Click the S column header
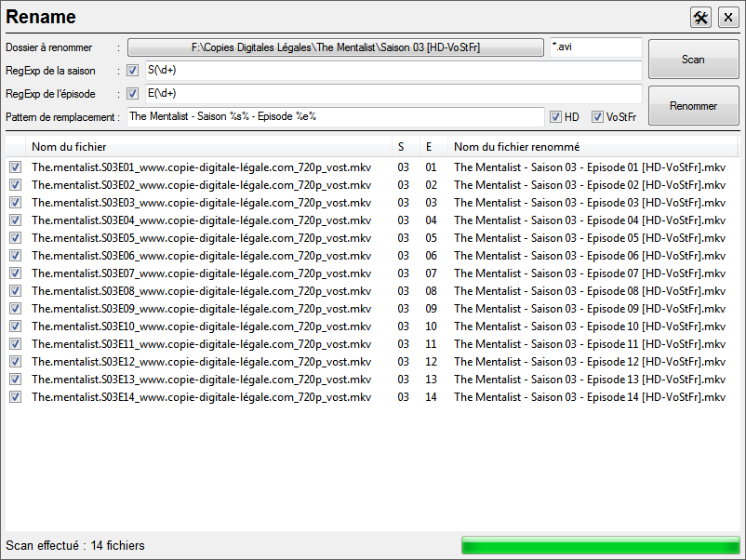The width and height of the screenshot is (746, 560). point(402,146)
